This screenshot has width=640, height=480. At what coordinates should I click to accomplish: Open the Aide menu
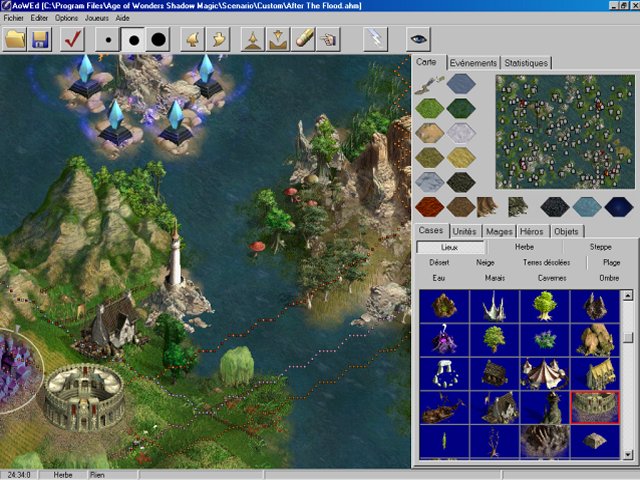tap(122, 18)
